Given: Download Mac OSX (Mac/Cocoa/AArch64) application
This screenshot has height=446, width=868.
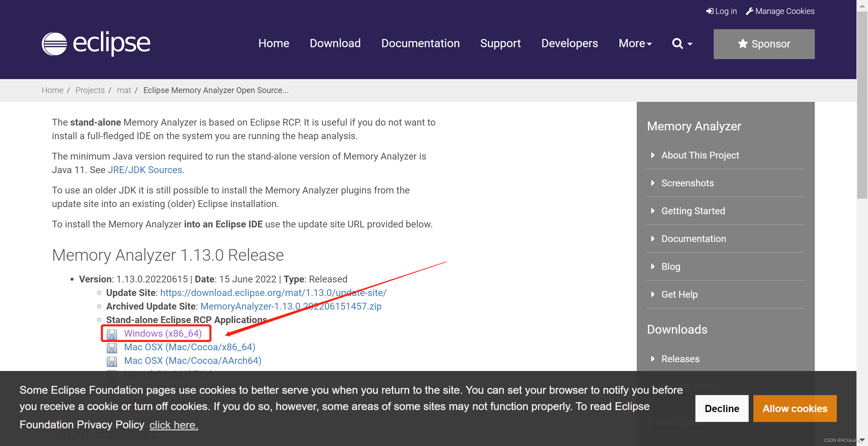Looking at the screenshot, I should click(x=193, y=360).
